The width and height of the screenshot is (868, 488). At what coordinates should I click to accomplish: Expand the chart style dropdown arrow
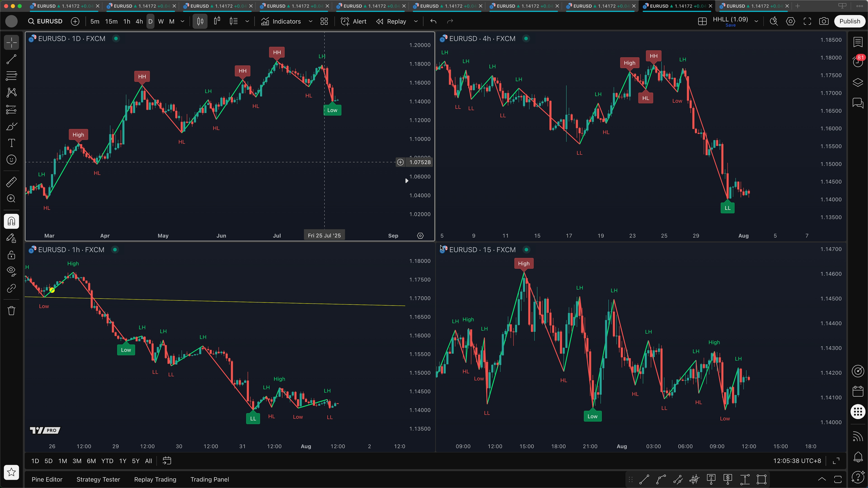click(x=247, y=21)
